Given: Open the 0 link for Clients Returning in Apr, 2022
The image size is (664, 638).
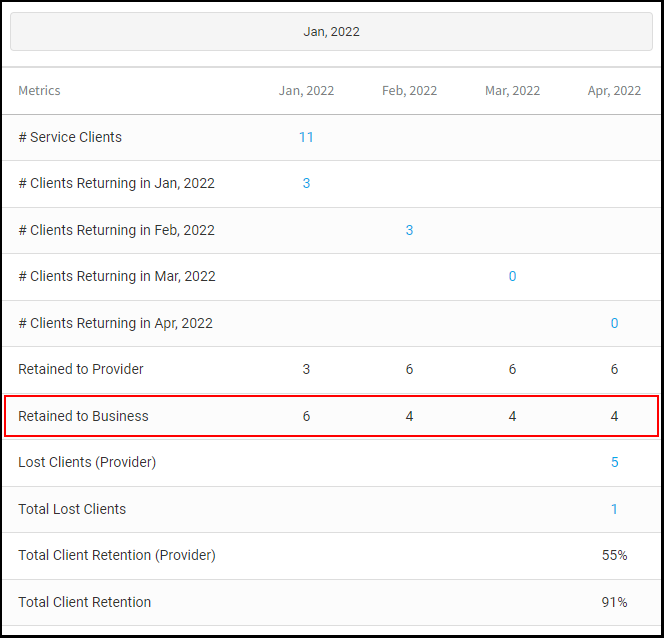Looking at the screenshot, I should click(x=614, y=323).
